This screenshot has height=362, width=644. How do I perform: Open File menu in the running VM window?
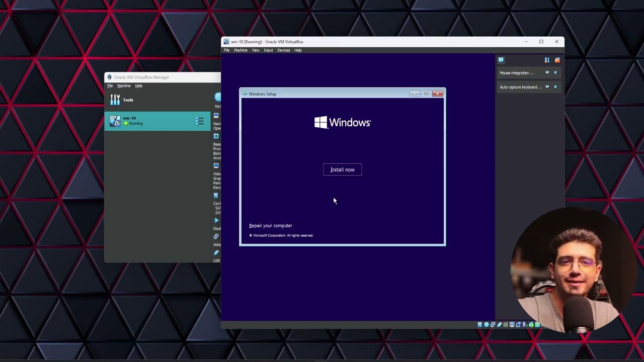coord(227,50)
